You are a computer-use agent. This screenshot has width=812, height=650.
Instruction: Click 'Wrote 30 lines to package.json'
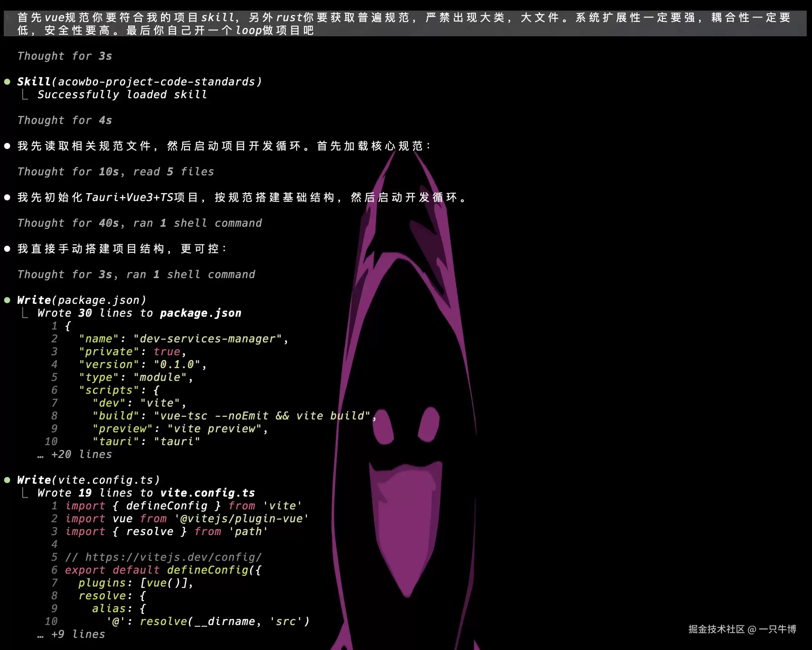tap(139, 313)
